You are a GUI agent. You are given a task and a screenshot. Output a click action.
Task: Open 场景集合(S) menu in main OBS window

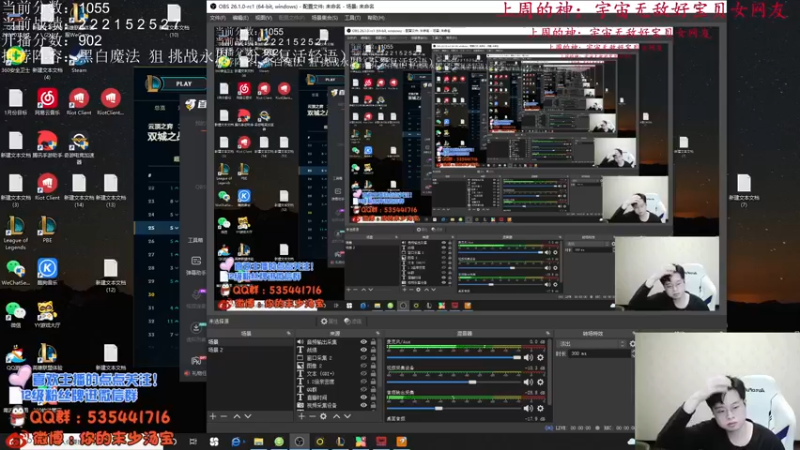click(x=324, y=18)
